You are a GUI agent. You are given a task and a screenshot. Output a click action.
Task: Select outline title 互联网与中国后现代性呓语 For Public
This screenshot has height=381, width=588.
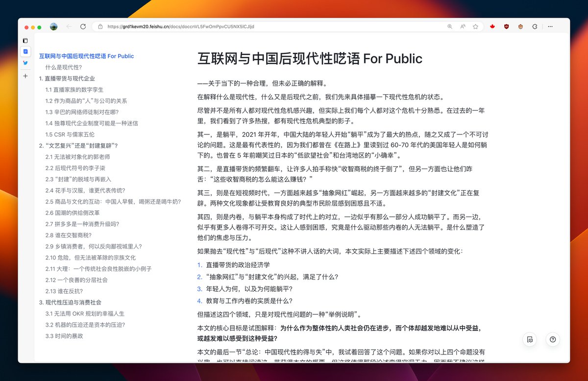coord(86,56)
